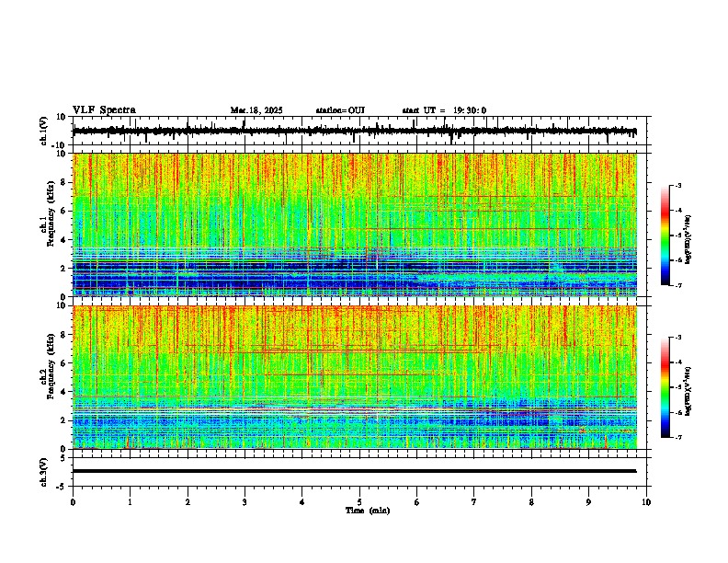Image resolution: width=728 pixels, height=563 pixels.
Task: Click time axis tick label "7"
Action: (474, 502)
